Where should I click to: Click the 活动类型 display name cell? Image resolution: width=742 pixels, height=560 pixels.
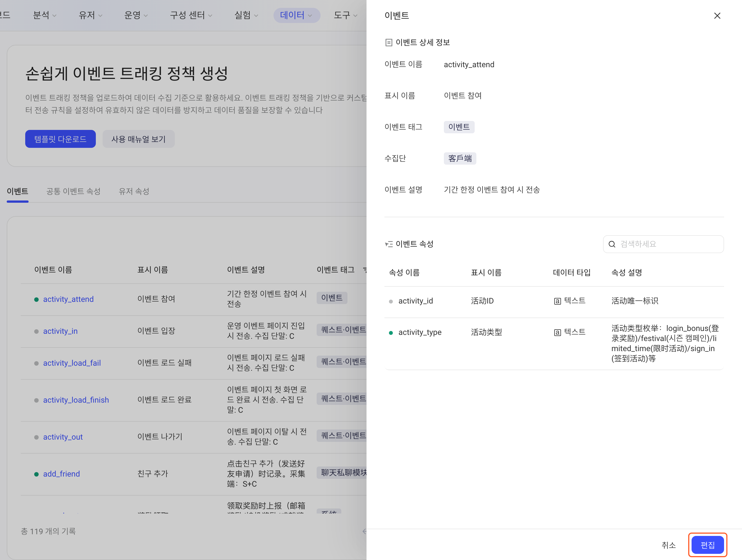click(486, 332)
